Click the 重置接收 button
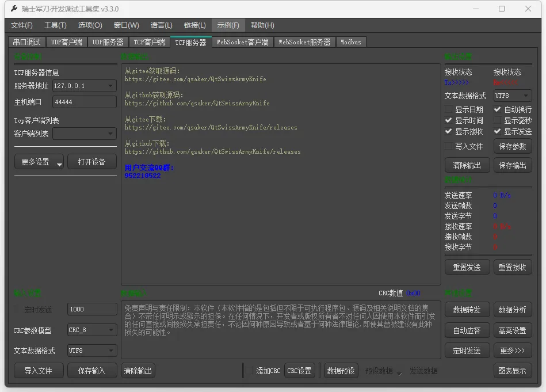The height and width of the screenshot is (392, 546). tap(513, 267)
